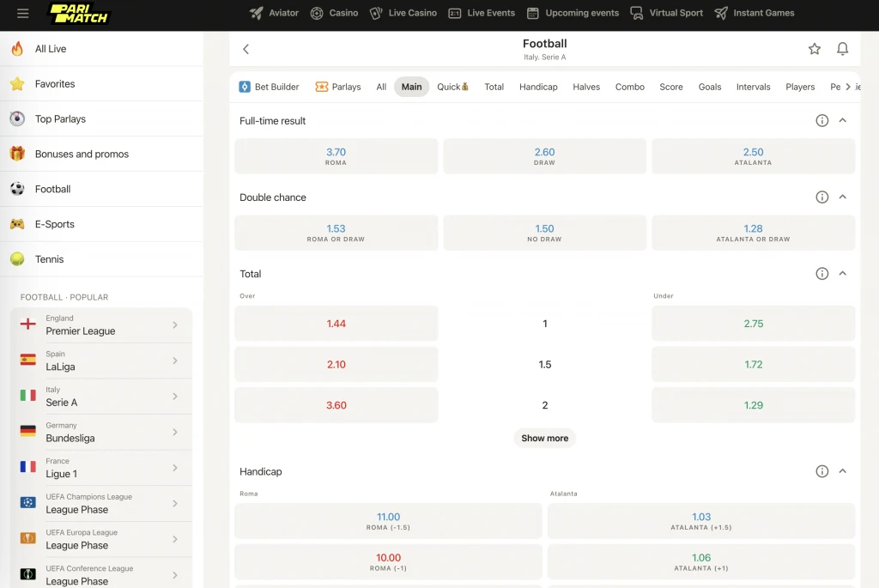Open Bet Builder tab

(x=269, y=87)
